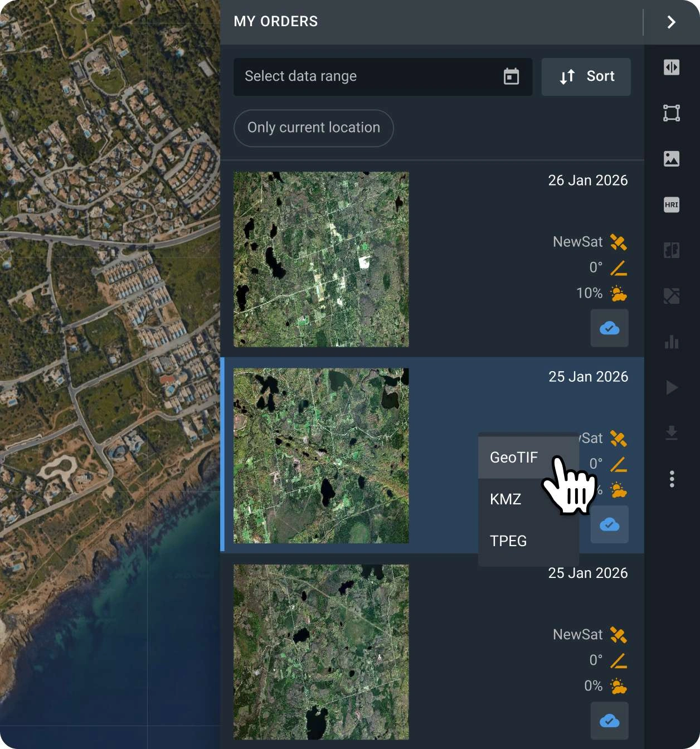Enable cloud sync on the 26 Jan order
This screenshot has width=700, height=749.
coord(609,328)
